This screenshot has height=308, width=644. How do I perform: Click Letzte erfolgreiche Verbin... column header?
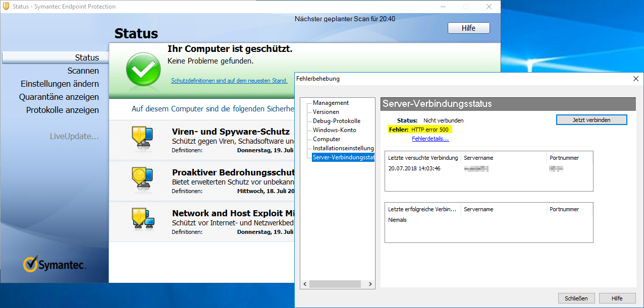point(423,209)
